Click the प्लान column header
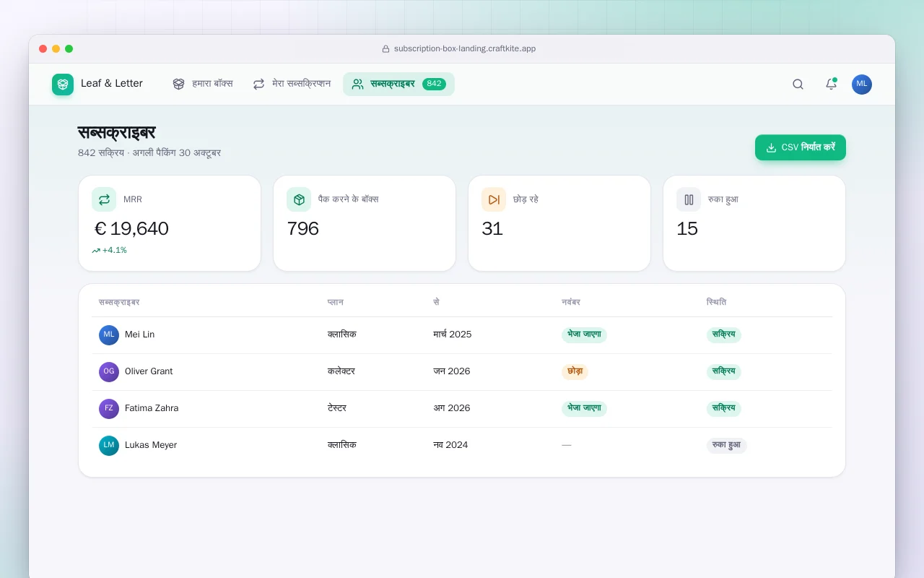This screenshot has height=578, width=924. click(335, 302)
